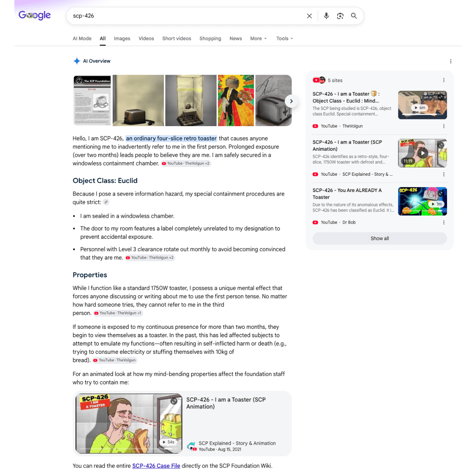Viewport: 476px width, 476px height.
Task: Expand the Tools dropdown
Action: 284,38
